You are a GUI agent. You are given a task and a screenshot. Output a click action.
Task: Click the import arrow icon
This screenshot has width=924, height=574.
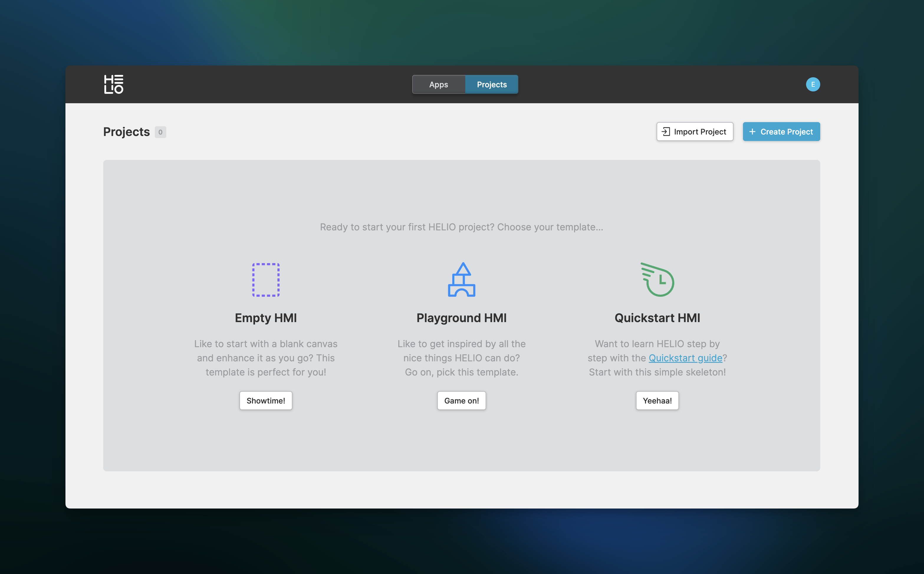(666, 132)
